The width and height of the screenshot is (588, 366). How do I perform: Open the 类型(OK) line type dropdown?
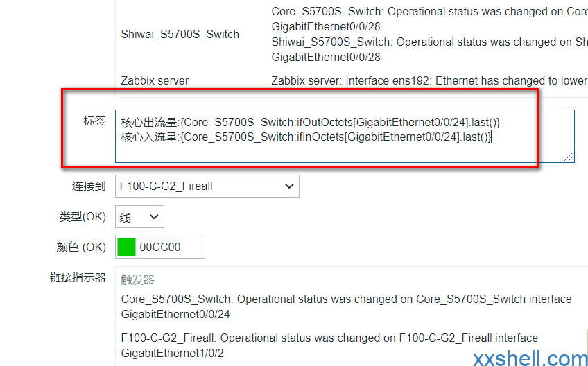(x=139, y=217)
